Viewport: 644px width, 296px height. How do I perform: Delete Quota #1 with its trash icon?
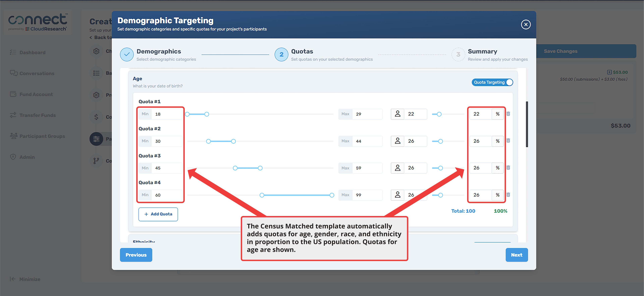point(508,114)
